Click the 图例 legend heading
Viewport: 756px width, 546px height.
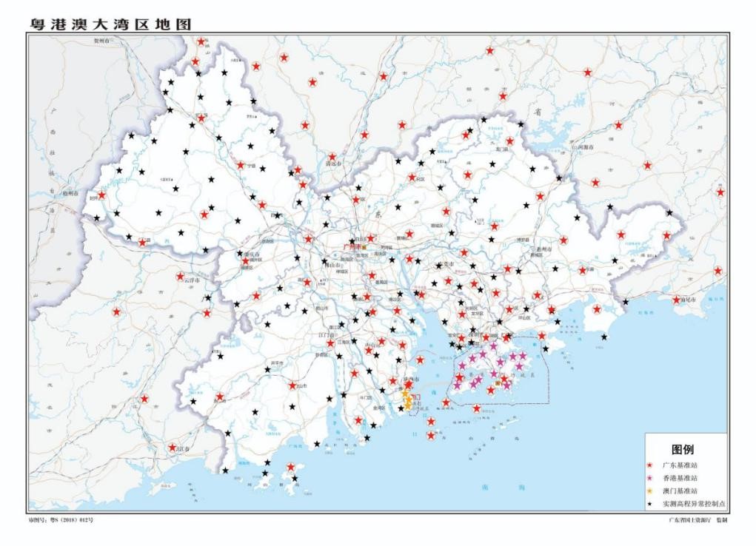[683, 449]
